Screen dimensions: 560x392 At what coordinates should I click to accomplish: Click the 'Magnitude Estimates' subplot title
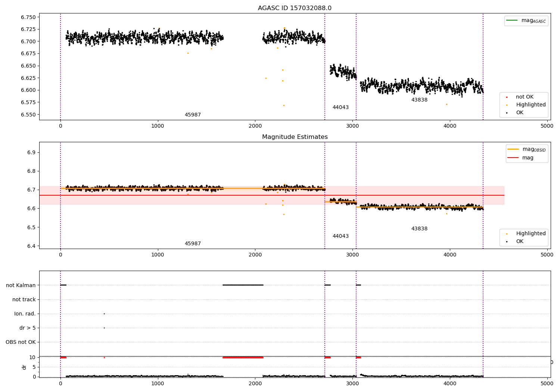[x=295, y=137]
